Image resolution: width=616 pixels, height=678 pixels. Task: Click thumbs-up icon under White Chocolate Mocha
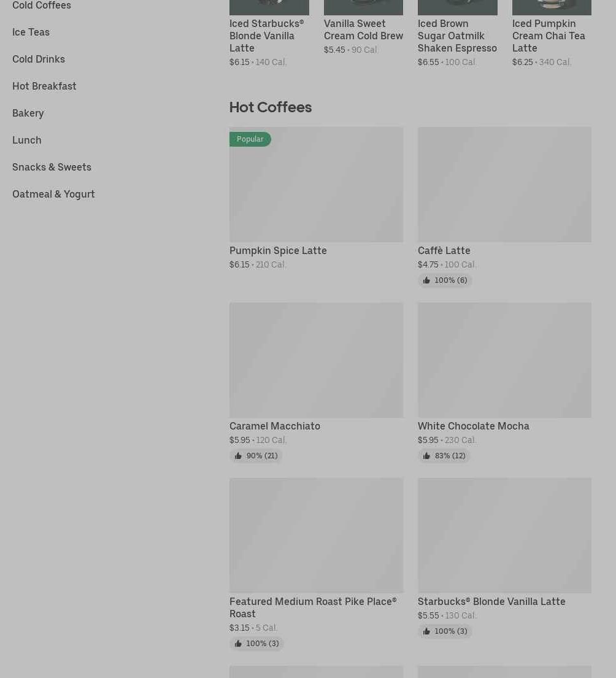[x=426, y=456]
